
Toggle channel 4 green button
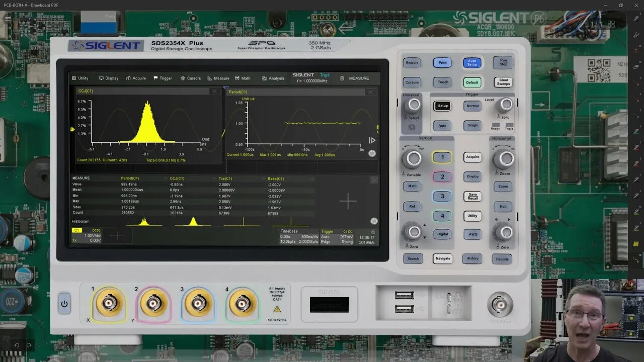click(442, 216)
